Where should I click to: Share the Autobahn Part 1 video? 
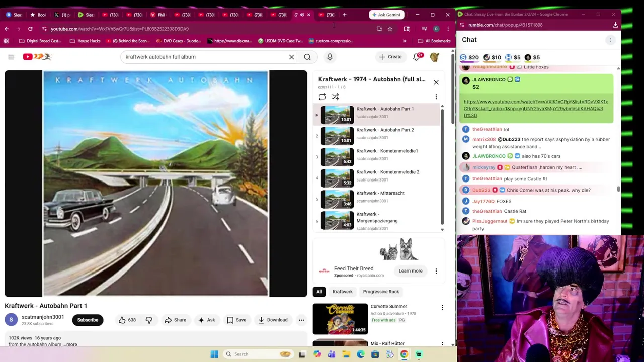(x=175, y=320)
